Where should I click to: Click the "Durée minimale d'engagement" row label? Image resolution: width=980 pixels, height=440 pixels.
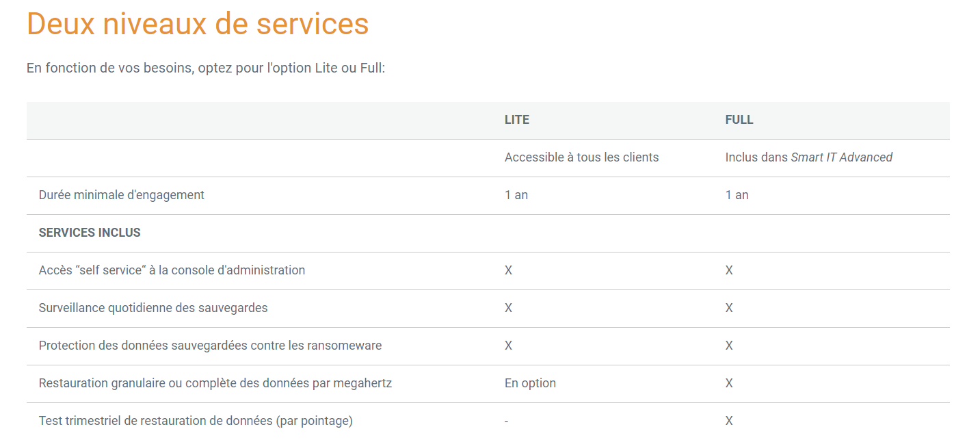click(122, 195)
